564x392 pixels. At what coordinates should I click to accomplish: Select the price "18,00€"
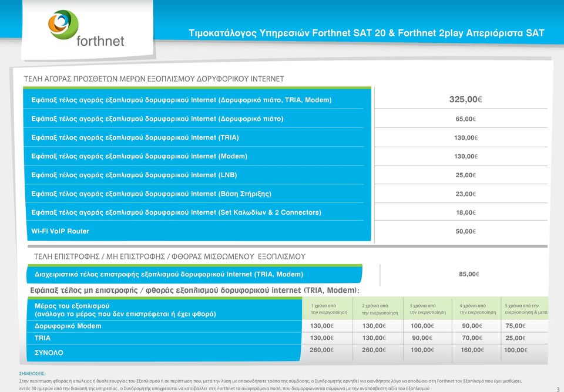point(466,212)
